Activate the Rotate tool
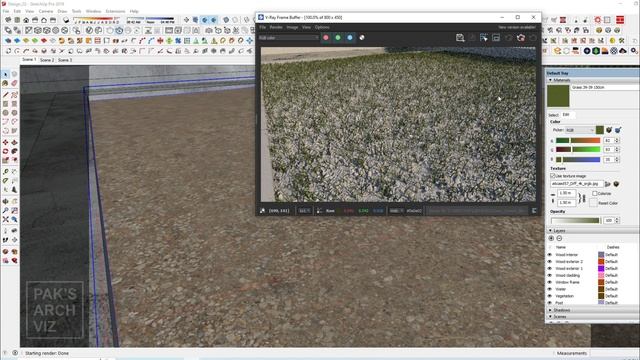 (x=5, y=151)
